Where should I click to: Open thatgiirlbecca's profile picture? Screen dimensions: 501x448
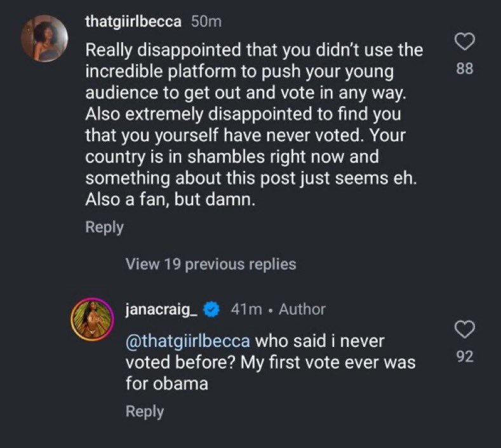click(x=44, y=37)
